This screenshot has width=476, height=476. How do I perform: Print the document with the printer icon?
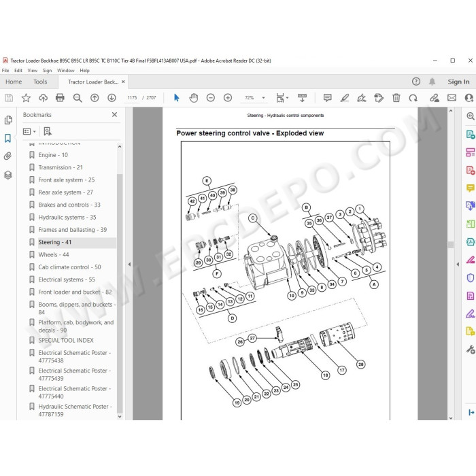60,98
